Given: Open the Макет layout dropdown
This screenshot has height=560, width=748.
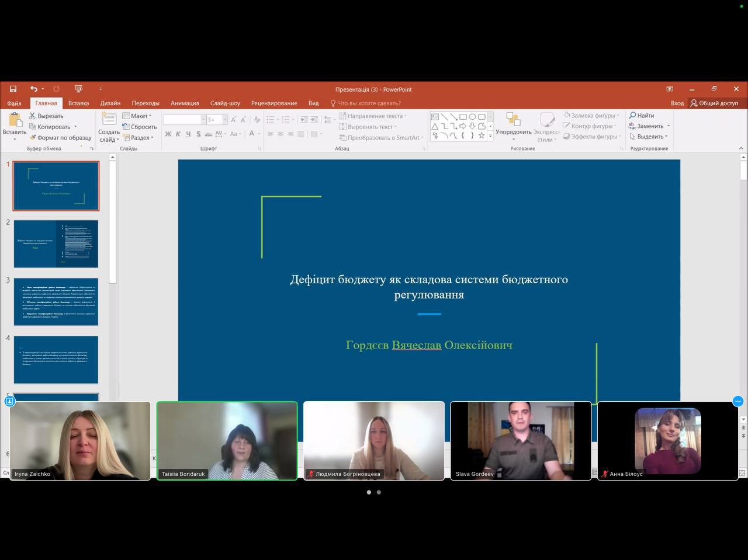Looking at the screenshot, I should (138, 116).
